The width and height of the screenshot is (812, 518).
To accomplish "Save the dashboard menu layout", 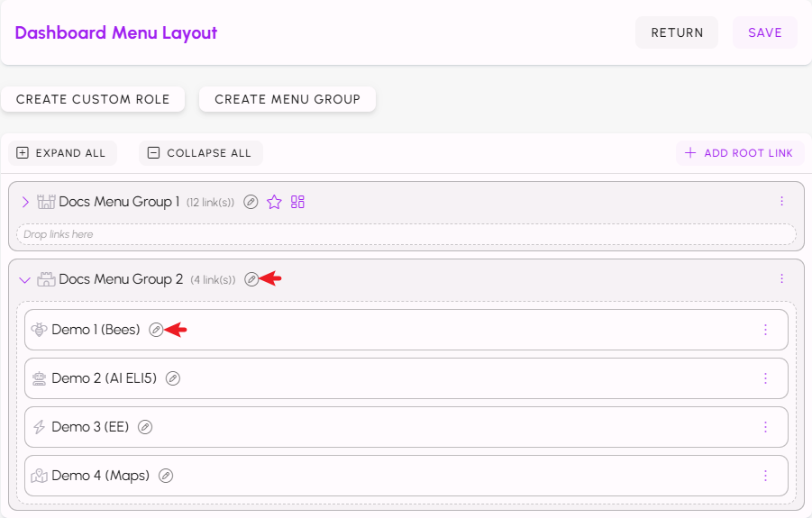I will click(765, 32).
